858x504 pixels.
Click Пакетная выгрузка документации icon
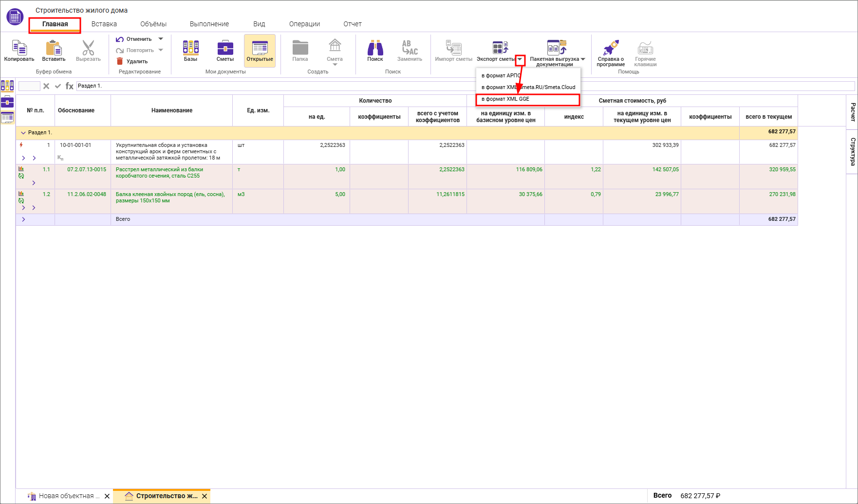[x=556, y=47]
